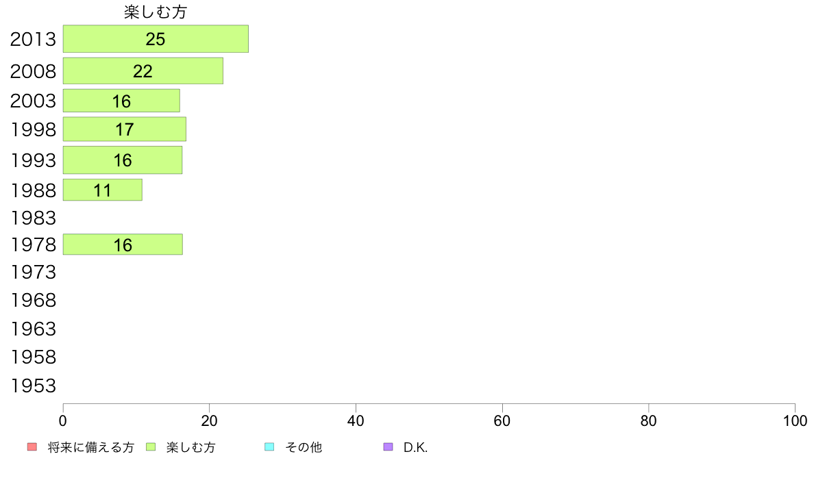Click the cyan その他 legend swatch

[x=269, y=447]
